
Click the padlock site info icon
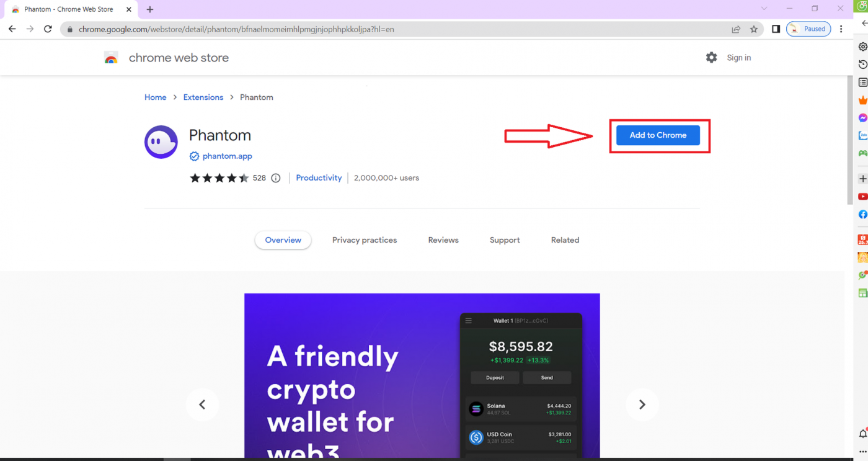tap(70, 29)
